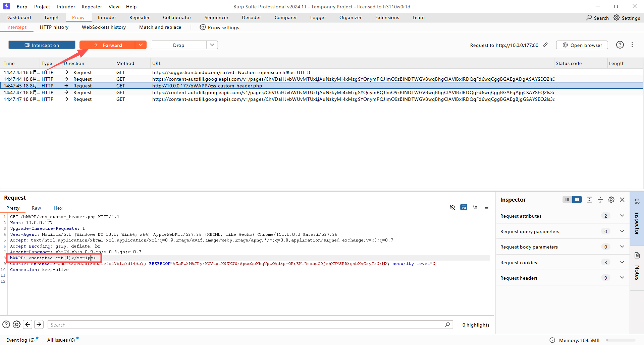Viewport: 644px width, 345px height.
Task: Toggle line wrapping in request editor
Action: [x=464, y=207]
